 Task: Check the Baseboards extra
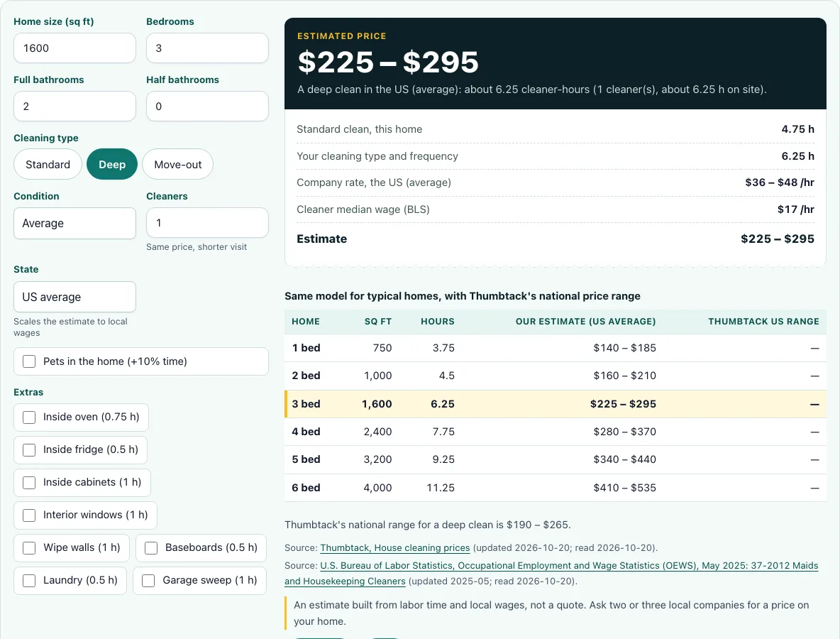[x=151, y=548]
